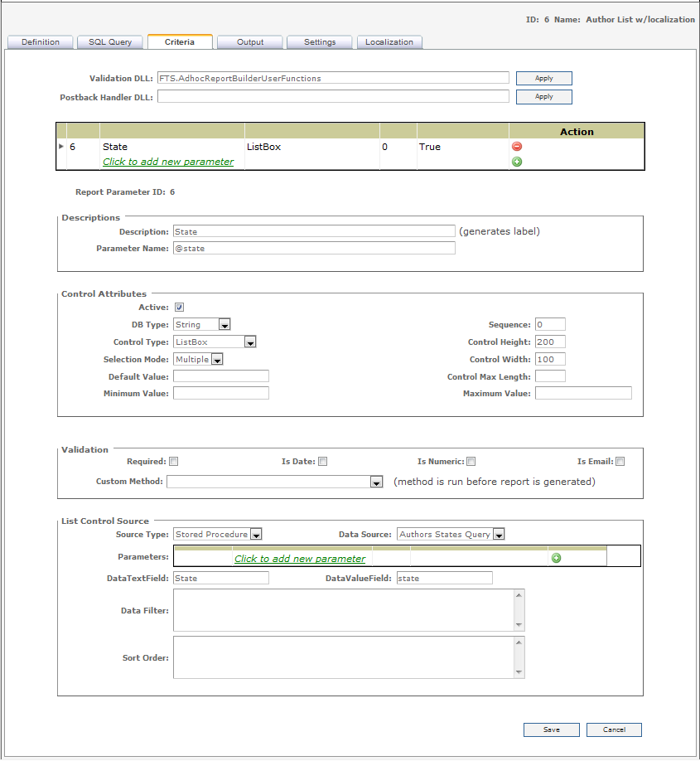Check the Is Numeric option
Image resolution: width=700 pixels, height=761 pixels.
click(x=471, y=461)
